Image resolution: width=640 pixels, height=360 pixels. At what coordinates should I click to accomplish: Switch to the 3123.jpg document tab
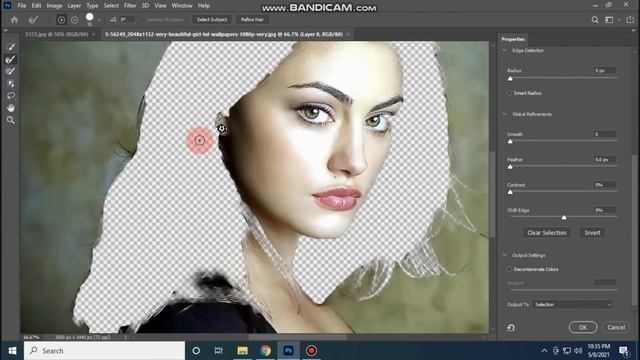[x=56, y=34]
